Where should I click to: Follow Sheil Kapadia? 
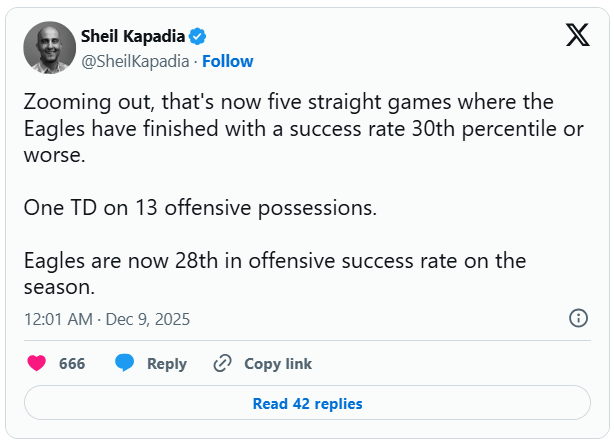click(228, 61)
